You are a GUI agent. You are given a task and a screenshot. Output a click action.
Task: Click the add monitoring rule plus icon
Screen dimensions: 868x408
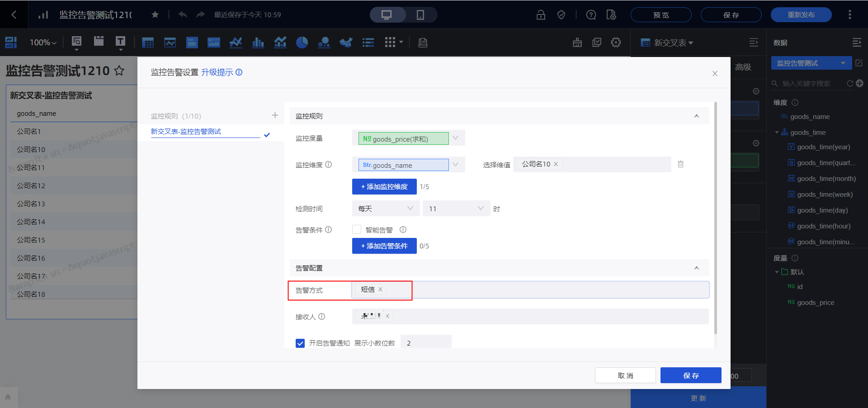tap(275, 115)
